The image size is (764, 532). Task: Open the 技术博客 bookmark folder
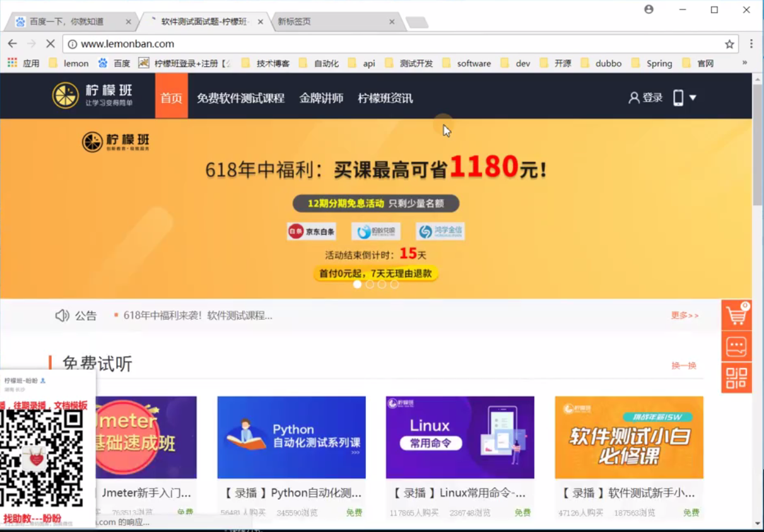tap(266, 63)
